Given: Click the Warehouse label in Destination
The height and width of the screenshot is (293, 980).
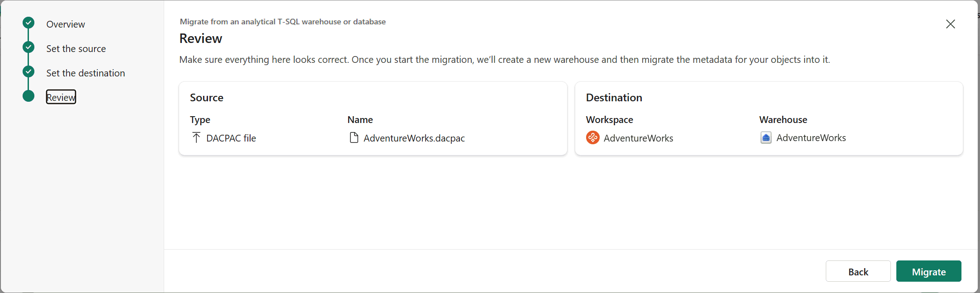Looking at the screenshot, I should (x=783, y=120).
